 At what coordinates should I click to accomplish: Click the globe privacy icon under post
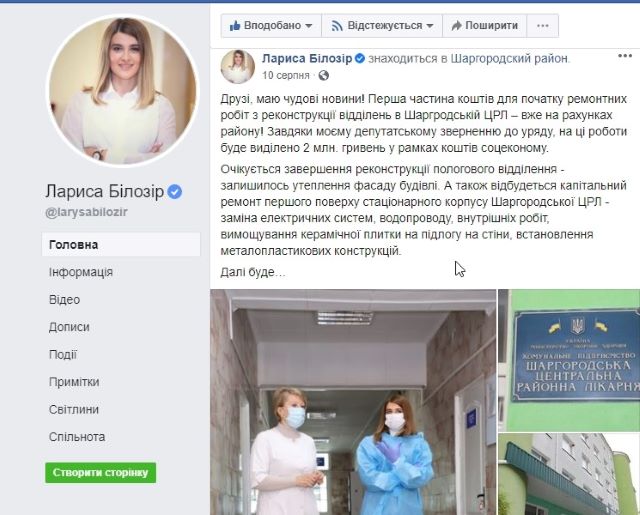(324, 75)
